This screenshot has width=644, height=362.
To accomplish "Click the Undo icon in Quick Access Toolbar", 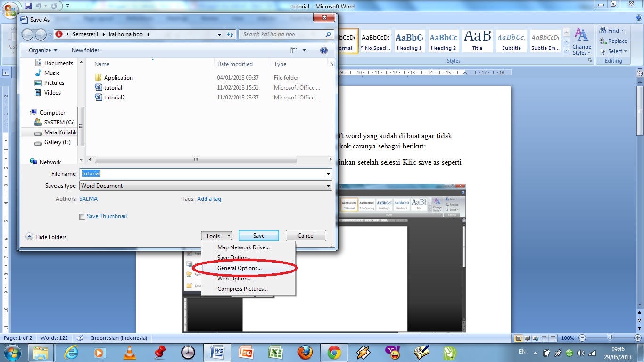I will click(x=40, y=6).
